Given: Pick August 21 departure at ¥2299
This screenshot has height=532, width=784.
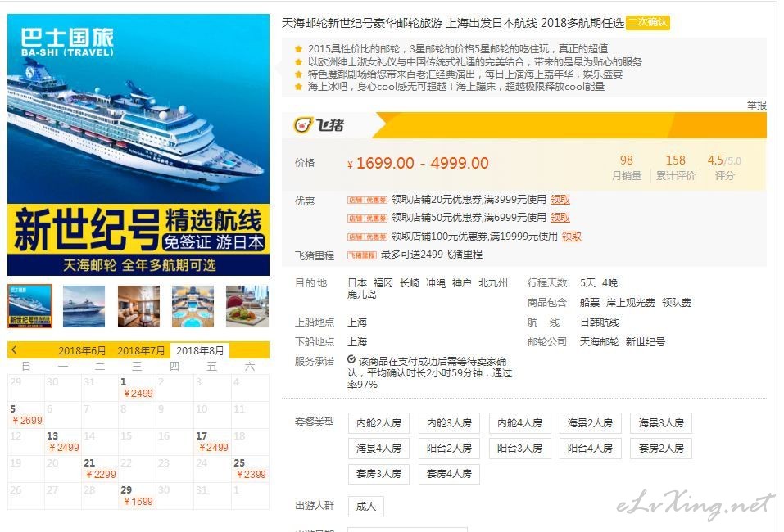Looking at the screenshot, I should coord(100,468).
